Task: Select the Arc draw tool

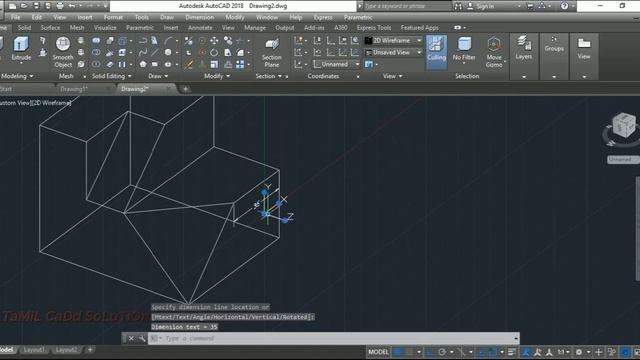Action: (168, 40)
